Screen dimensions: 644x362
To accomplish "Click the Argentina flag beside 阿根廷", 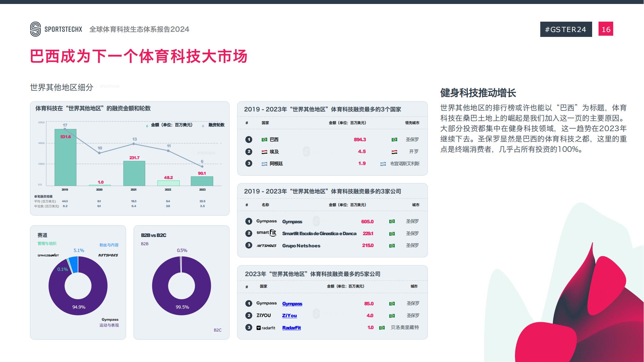I will coord(264,164).
